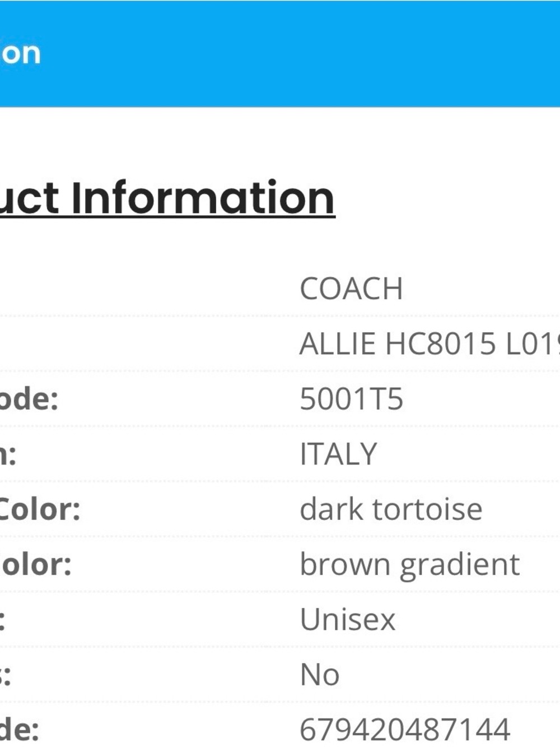
Task: Select the 'de:' label beside the barcode
Action: [19, 729]
